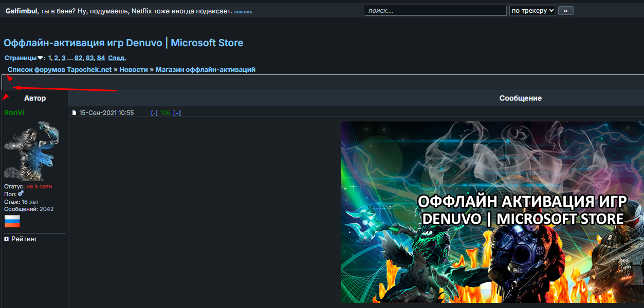Click the male gender icon next to 'Пол'

click(21, 194)
